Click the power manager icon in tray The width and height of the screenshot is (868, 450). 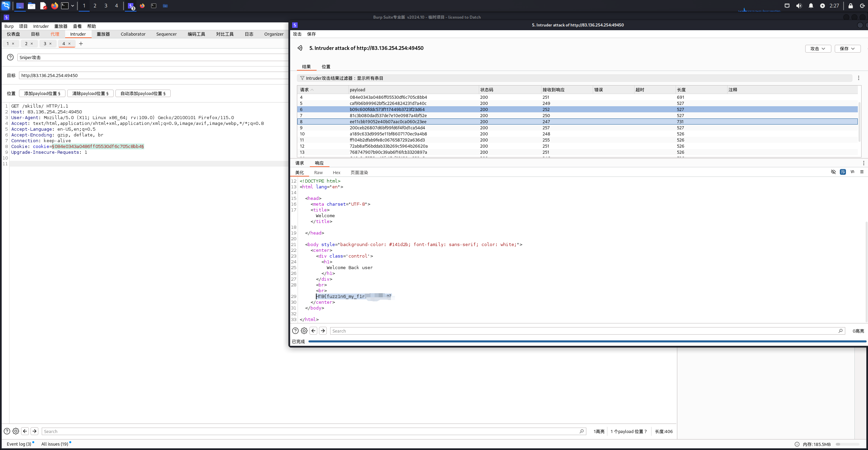coord(823,6)
